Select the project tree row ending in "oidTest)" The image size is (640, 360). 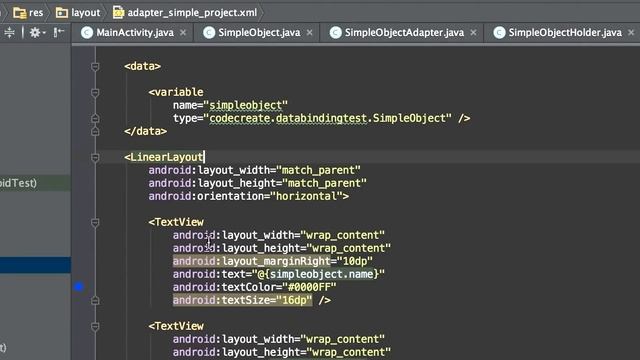[x=36, y=183]
